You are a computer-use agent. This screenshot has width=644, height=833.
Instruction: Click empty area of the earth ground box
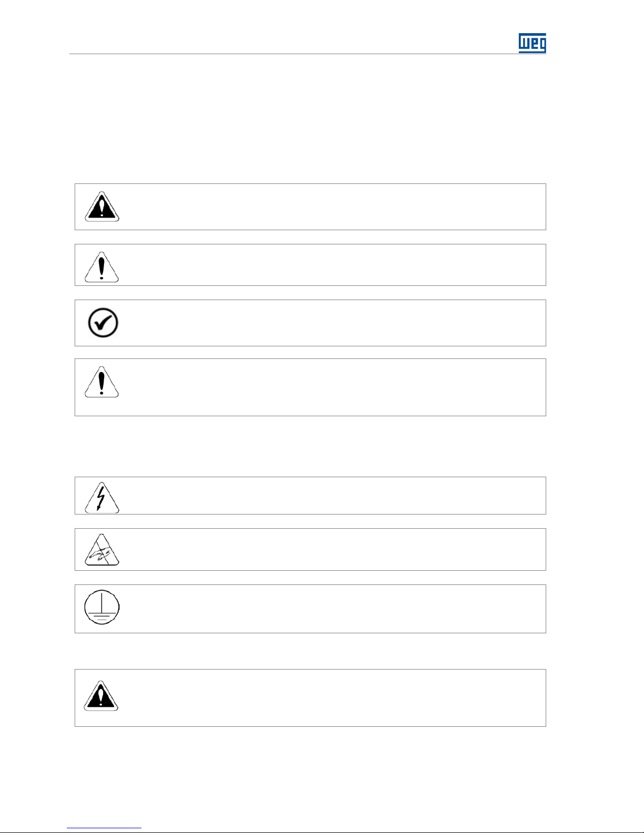pos(331,609)
